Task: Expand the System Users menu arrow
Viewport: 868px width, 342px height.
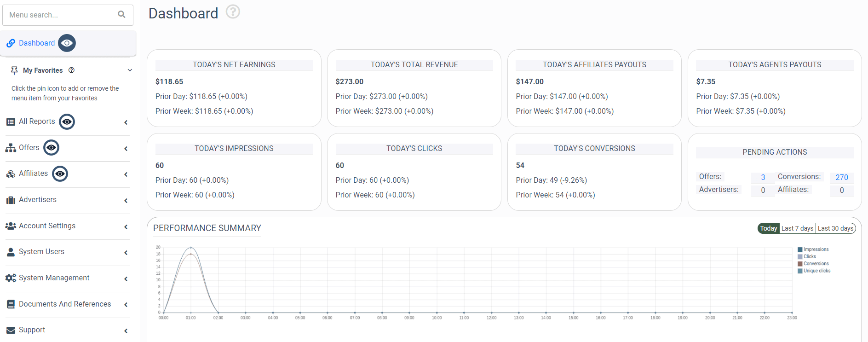Action: (126, 253)
